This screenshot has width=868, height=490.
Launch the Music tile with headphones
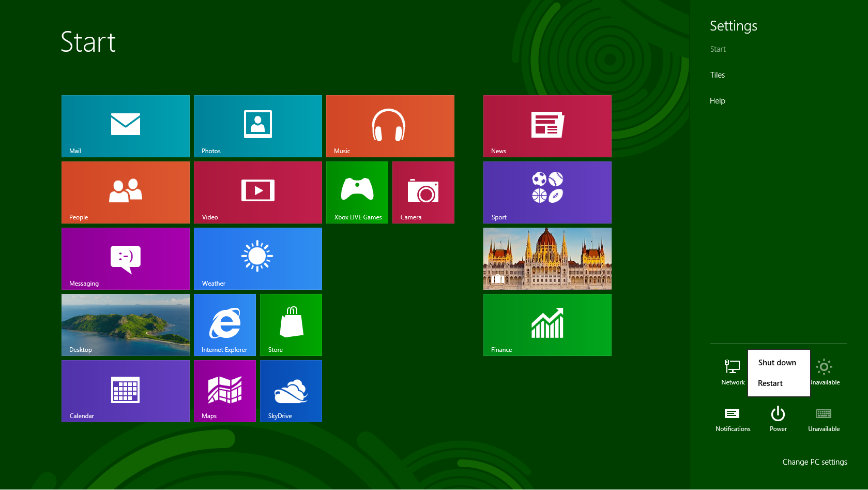(x=390, y=126)
